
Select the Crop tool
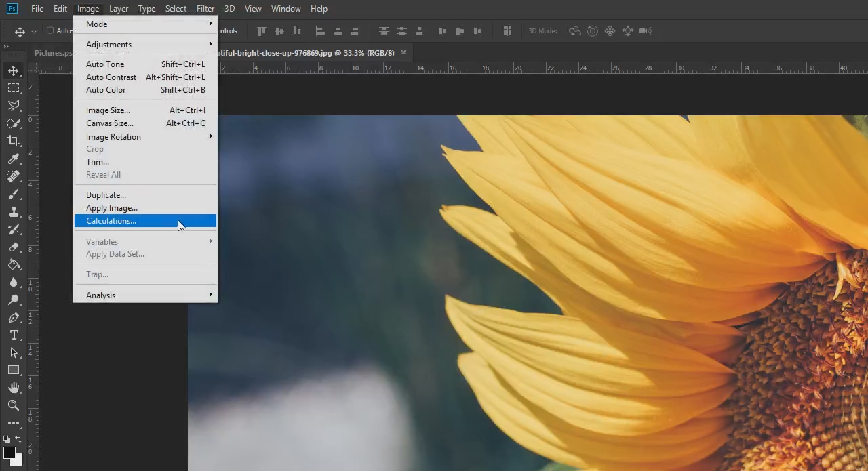pos(14,141)
